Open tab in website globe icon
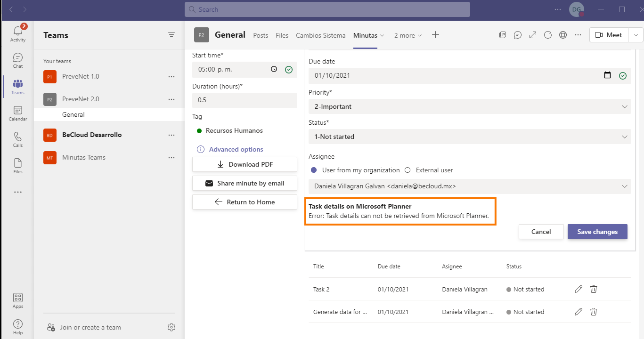 [x=562, y=35]
